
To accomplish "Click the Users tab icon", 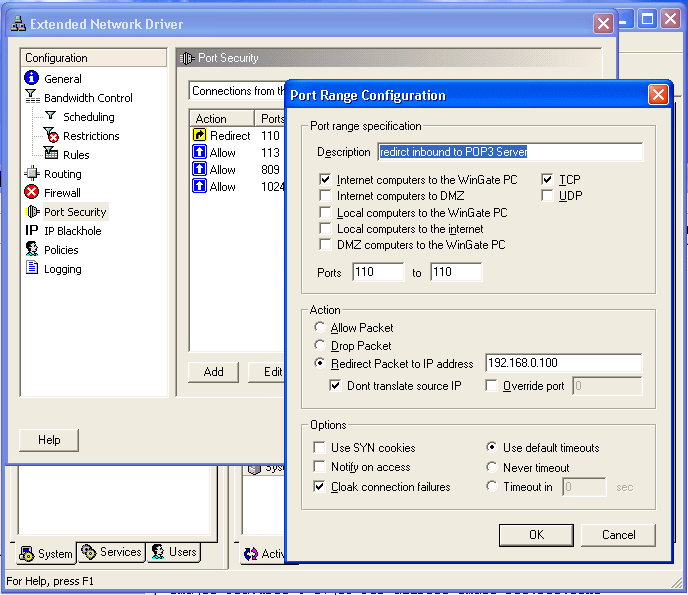I will (158, 552).
